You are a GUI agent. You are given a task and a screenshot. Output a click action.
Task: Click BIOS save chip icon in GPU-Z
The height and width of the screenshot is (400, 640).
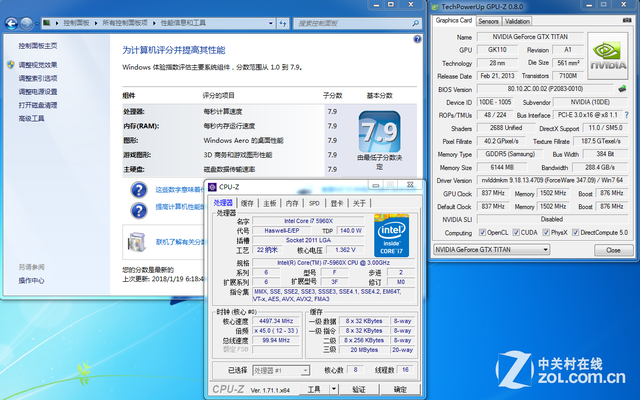tap(622, 89)
